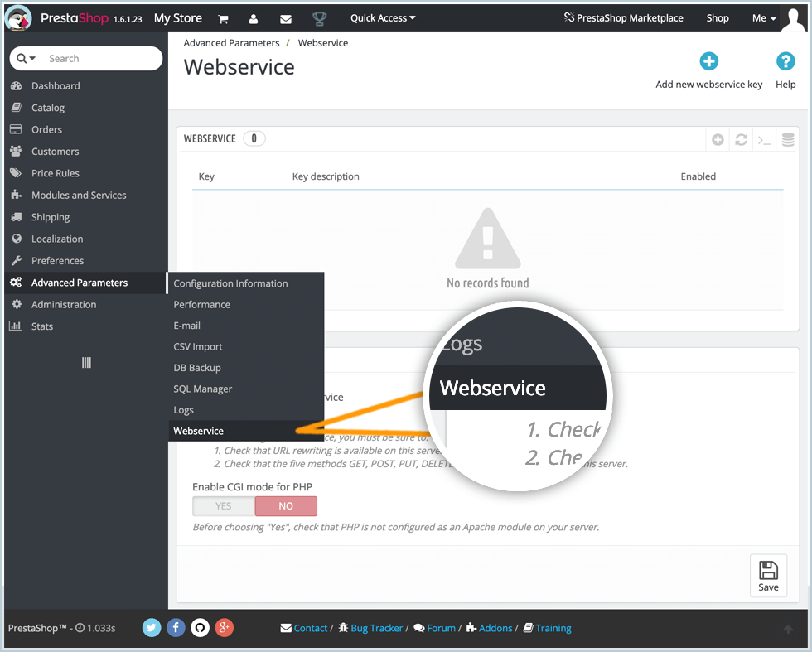Open the Me account dropdown
This screenshot has width=812, height=652.
click(764, 18)
